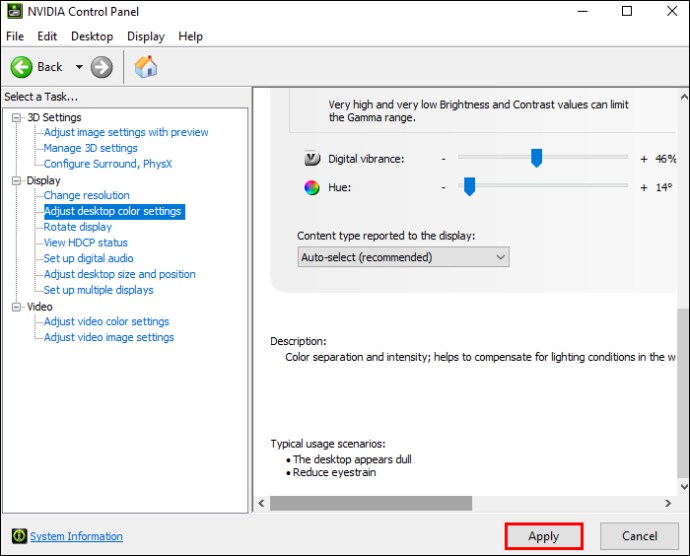
Task: Select Adjust image settings with preview
Action: [126, 132]
